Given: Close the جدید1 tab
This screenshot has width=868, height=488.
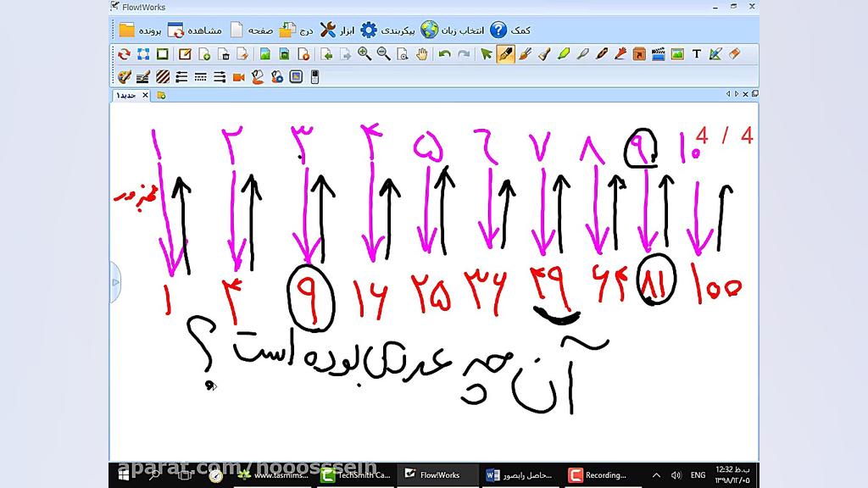Looking at the screenshot, I should pyautogui.click(x=145, y=95).
